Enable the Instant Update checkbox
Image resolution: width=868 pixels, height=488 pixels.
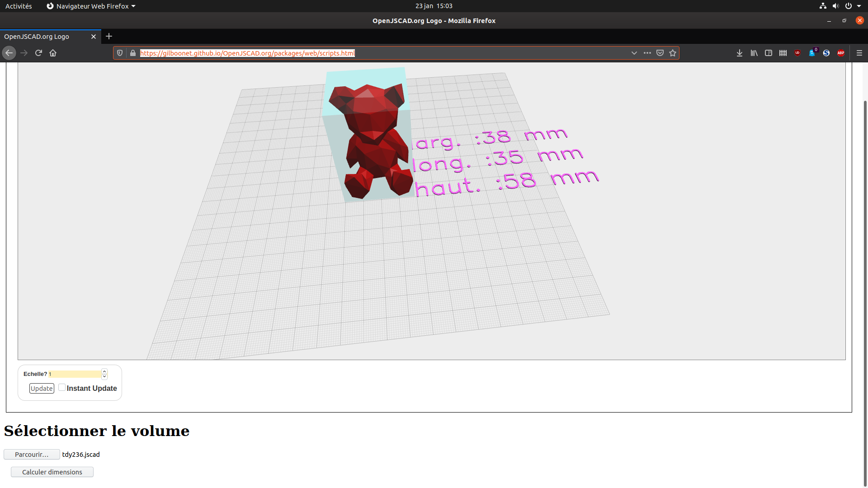(x=61, y=387)
